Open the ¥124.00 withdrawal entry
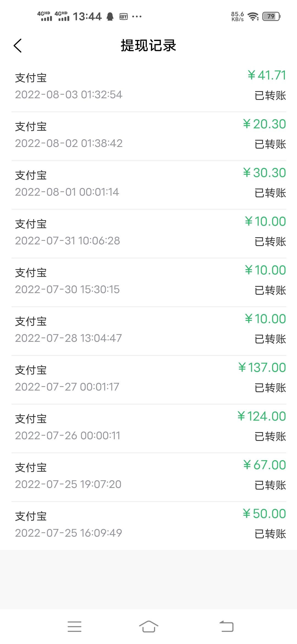Viewport: 297px width, 644px height. [148, 429]
